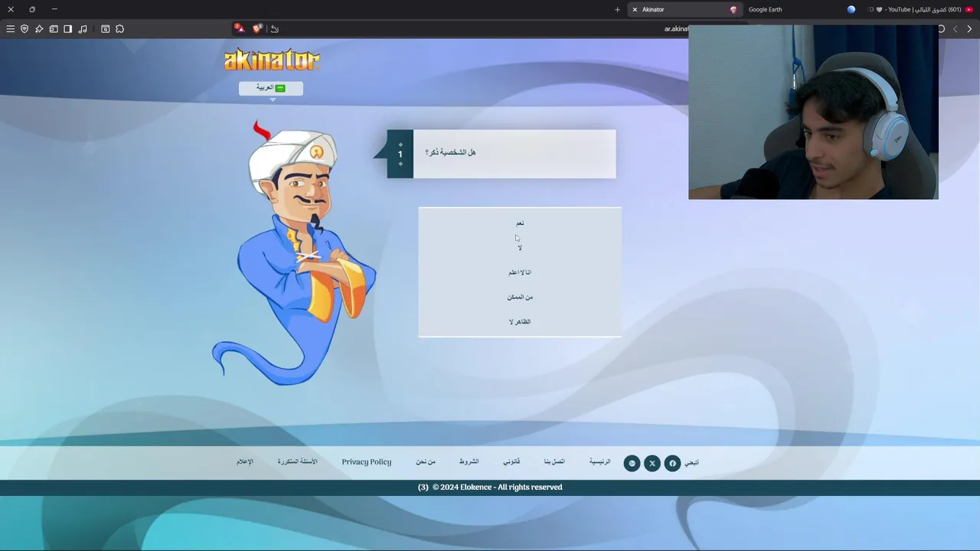Open the Facebook icon in footer
Viewport: 980px width, 551px height.
(x=672, y=463)
